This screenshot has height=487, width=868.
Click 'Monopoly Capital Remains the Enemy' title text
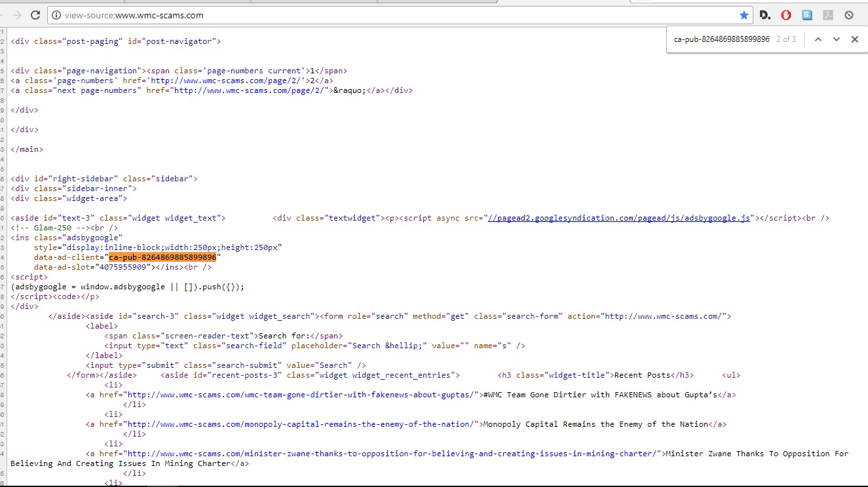[595, 424]
